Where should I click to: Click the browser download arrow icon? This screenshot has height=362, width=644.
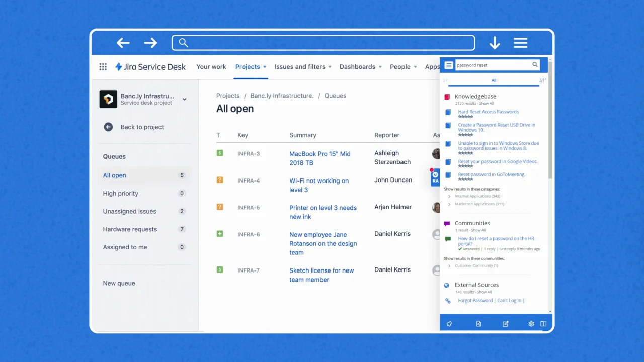click(x=495, y=43)
